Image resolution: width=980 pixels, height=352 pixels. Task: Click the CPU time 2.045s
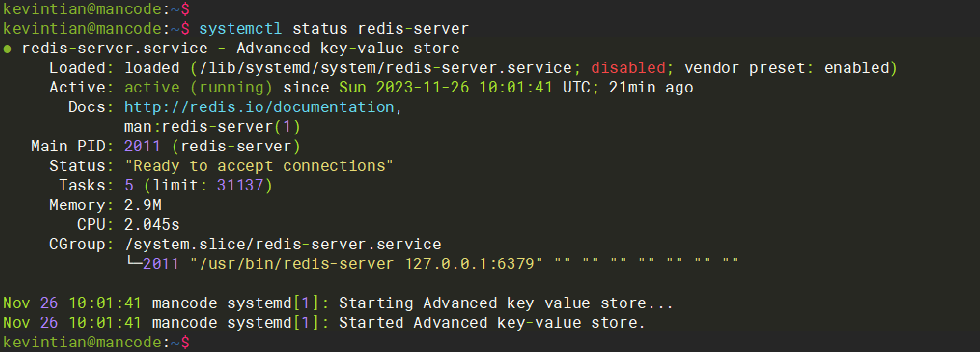[152, 224]
